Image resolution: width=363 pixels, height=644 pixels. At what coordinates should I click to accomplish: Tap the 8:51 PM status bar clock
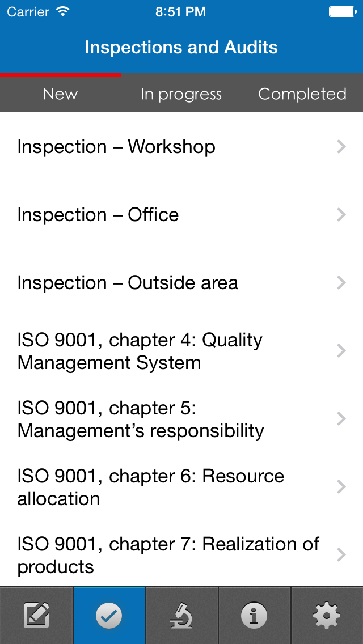(x=181, y=11)
